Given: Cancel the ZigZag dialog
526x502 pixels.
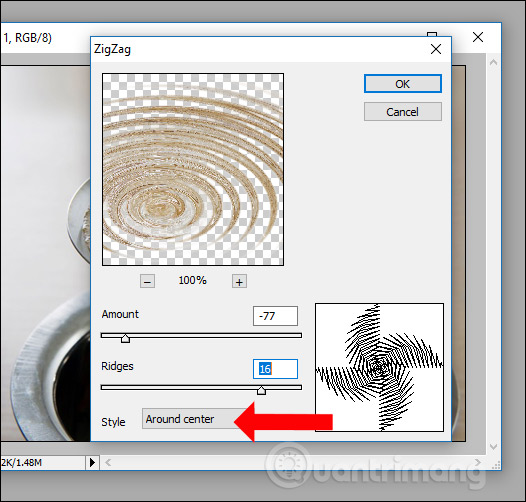Looking at the screenshot, I should [403, 112].
